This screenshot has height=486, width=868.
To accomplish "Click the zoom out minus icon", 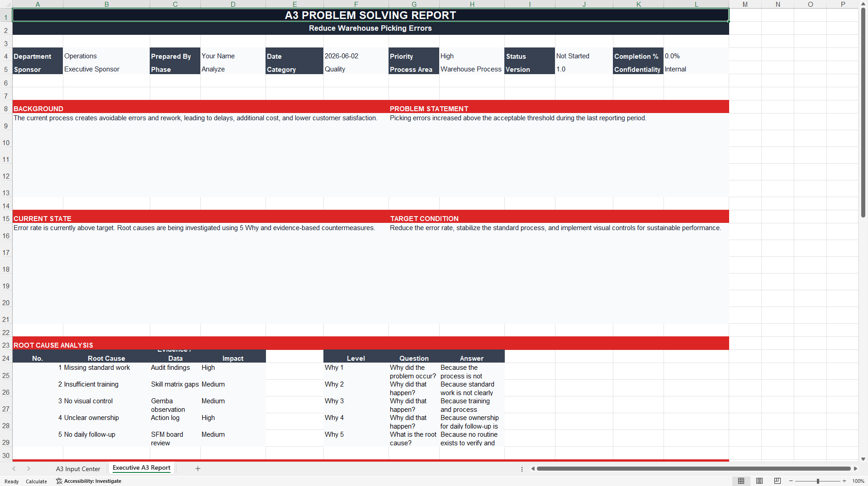I will pyautogui.click(x=791, y=481).
